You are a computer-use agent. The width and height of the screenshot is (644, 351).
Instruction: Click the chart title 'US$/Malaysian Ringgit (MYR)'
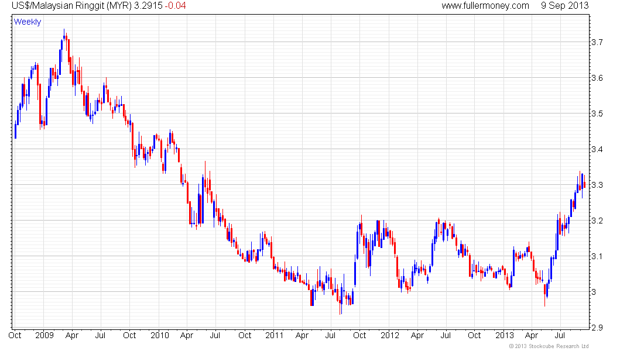(x=71, y=6)
